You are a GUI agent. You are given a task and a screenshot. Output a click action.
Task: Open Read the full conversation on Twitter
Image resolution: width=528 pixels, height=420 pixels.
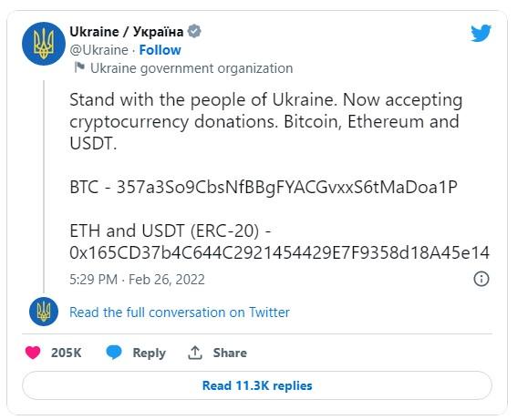[180, 312]
